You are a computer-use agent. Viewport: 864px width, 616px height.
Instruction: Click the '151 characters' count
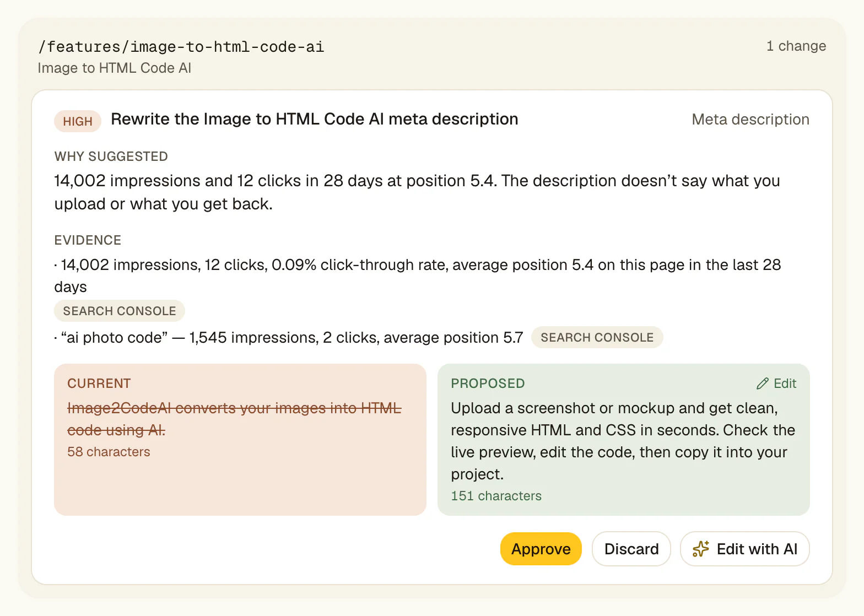(x=496, y=496)
